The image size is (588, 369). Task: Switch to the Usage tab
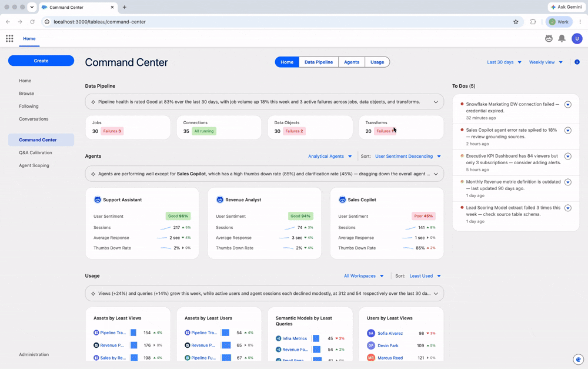377,62
